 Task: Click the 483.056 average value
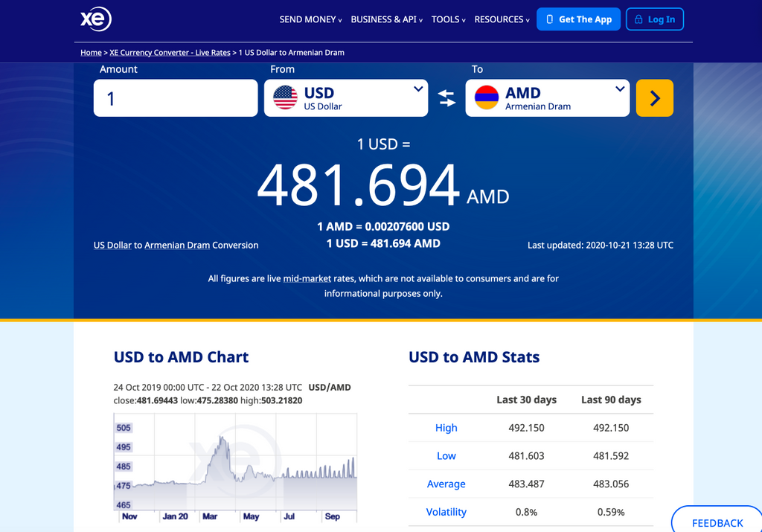coord(611,484)
